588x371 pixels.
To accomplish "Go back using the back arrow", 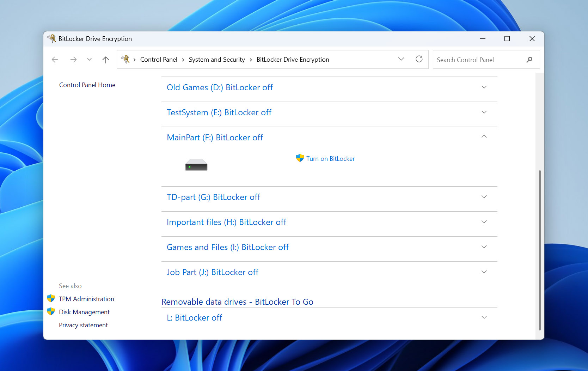I will 55,60.
